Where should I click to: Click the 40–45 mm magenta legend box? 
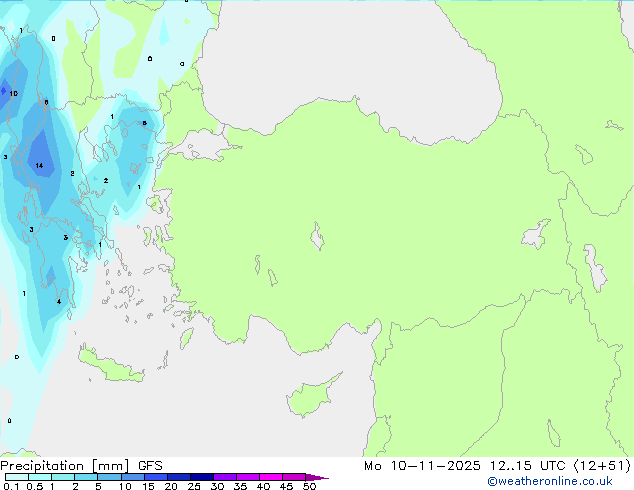point(271,477)
